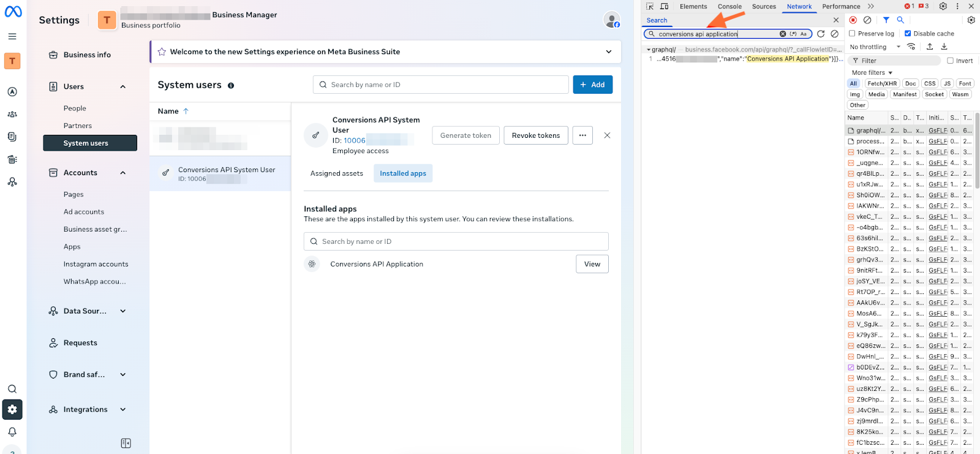Collapse the sidebar using panel toggle icon
Image resolution: width=980 pixels, height=454 pixels.
tap(126, 443)
